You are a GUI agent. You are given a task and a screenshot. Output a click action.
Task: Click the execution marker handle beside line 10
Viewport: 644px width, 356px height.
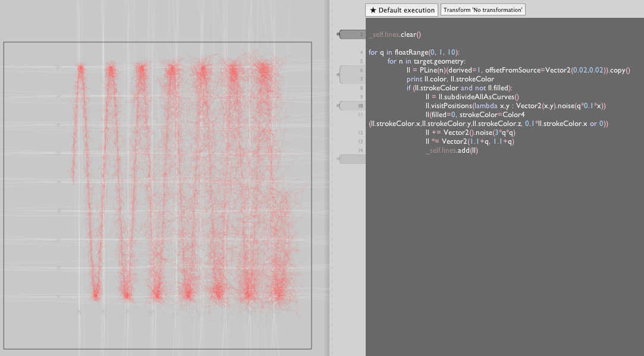tap(351, 106)
